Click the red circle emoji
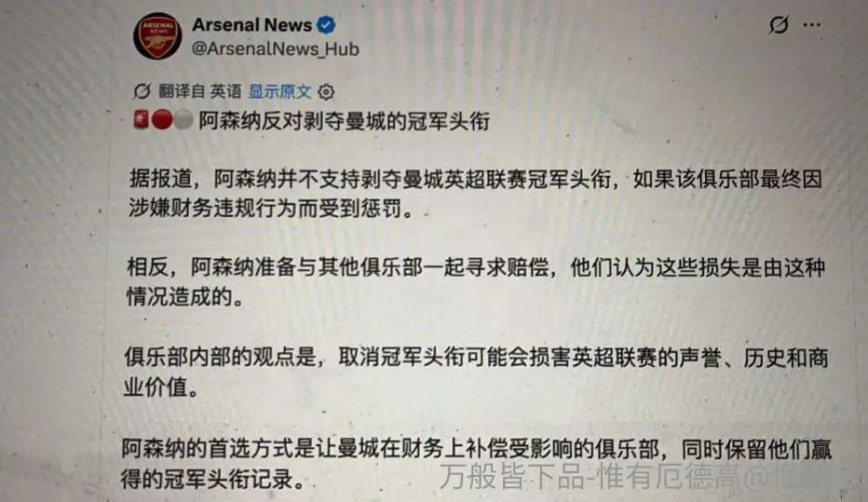The image size is (868, 502). coord(162,119)
